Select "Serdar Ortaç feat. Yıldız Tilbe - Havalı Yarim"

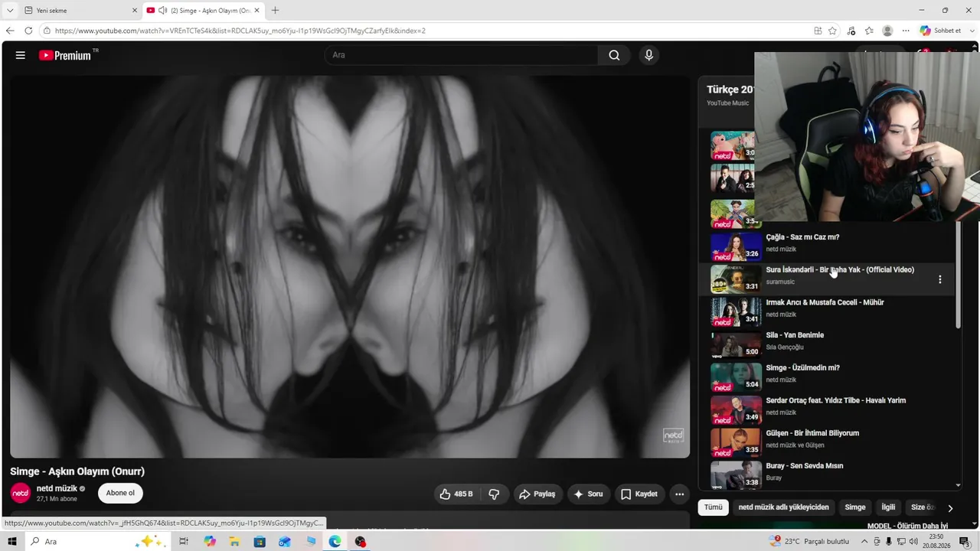[x=835, y=400]
